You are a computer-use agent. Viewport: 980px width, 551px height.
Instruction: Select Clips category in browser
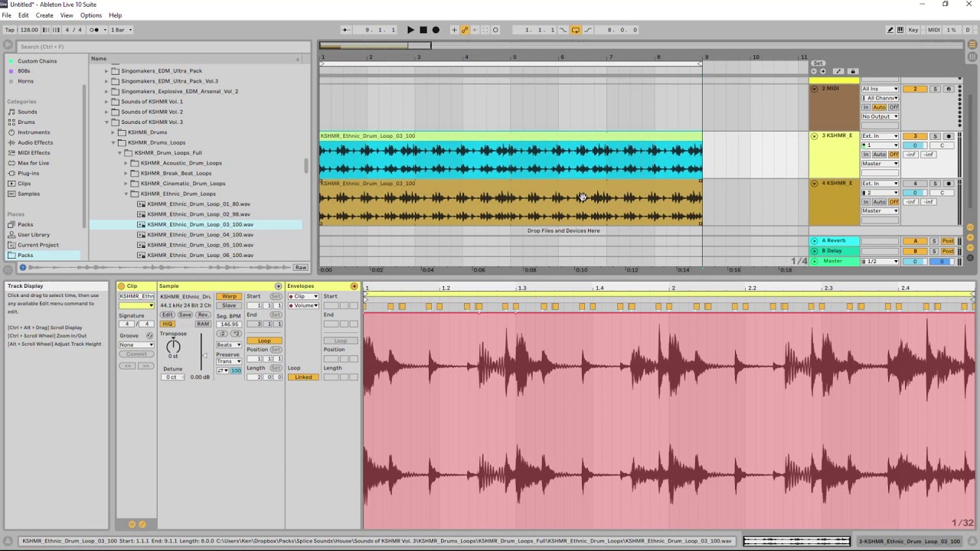click(24, 184)
